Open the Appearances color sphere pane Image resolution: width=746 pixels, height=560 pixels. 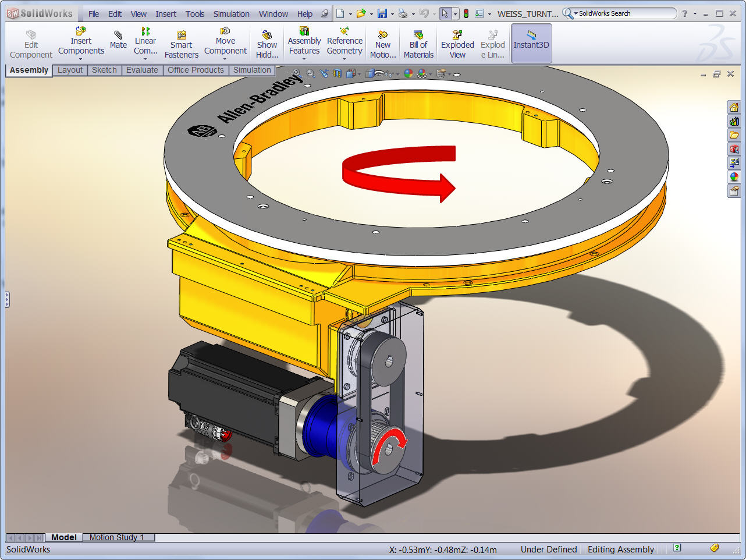(x=734, y=177)
